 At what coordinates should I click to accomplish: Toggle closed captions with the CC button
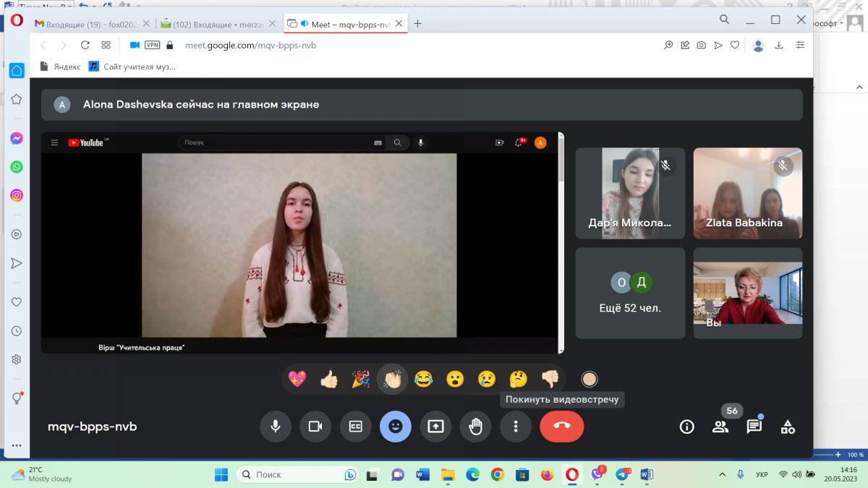[x=355, y=427]
